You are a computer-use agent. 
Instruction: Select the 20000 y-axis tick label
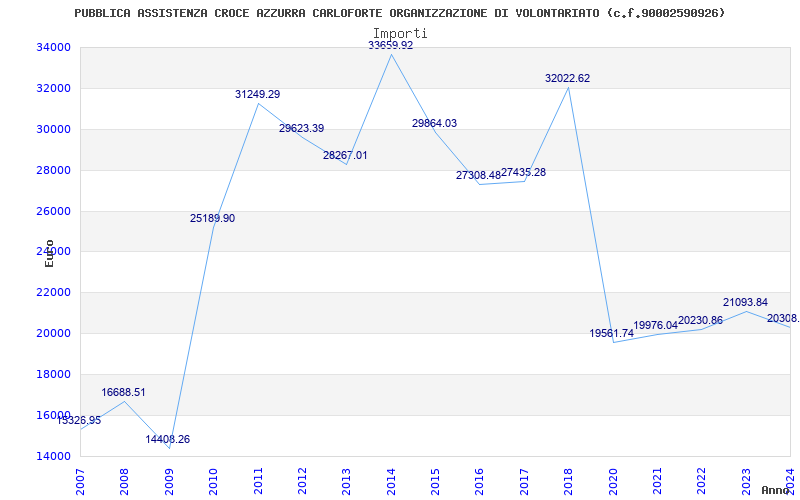point(53,333)
